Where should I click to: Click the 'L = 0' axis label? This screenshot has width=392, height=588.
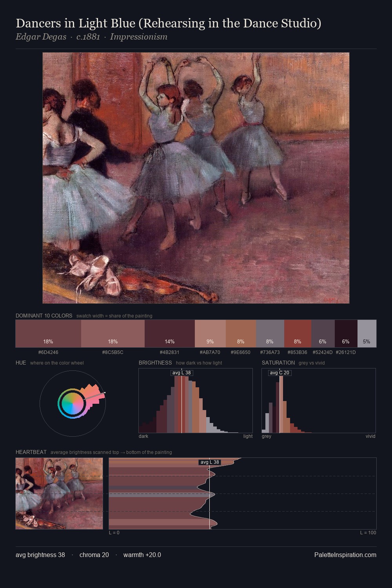114,533
